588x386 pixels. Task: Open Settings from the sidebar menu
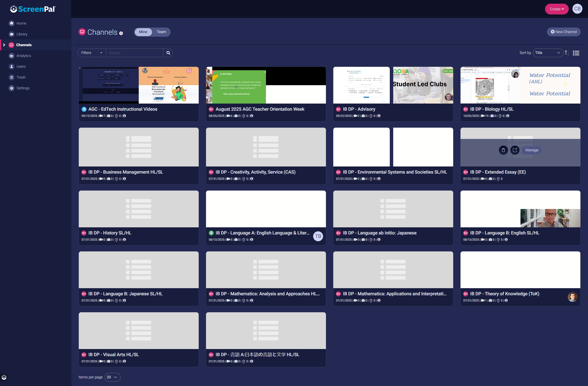(23, 88)
